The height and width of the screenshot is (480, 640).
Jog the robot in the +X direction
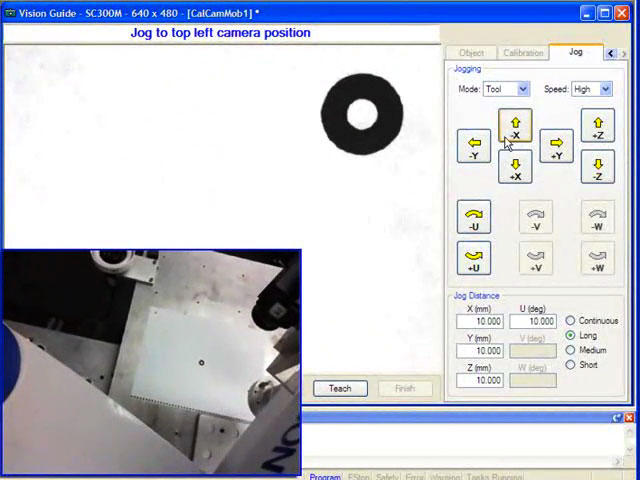coord(515,167)
